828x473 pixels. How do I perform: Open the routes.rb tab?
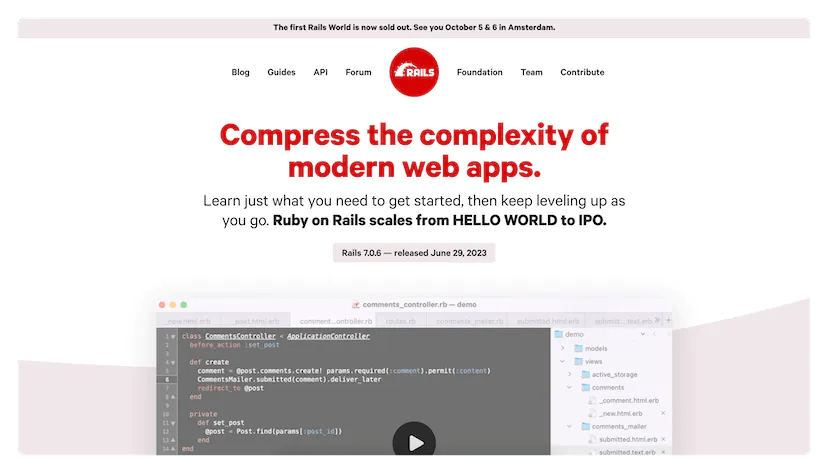pyautogui.click(x=401, y=321)
